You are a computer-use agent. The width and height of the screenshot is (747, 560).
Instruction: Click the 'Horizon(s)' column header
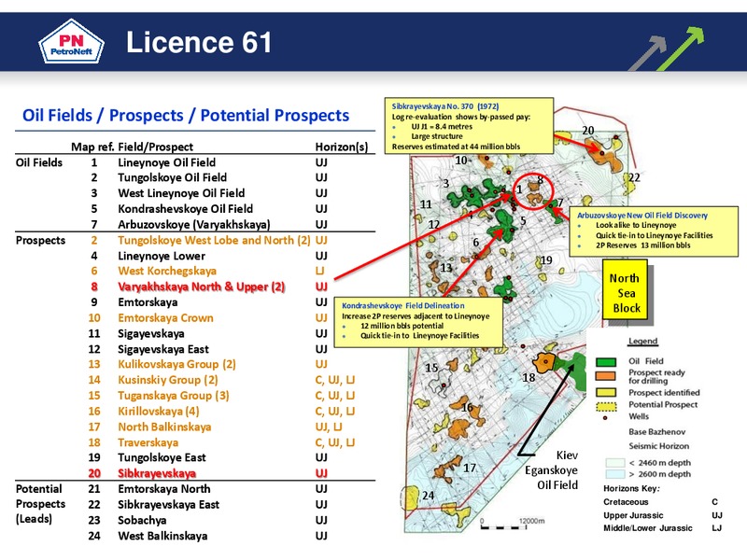click(342, 147)
